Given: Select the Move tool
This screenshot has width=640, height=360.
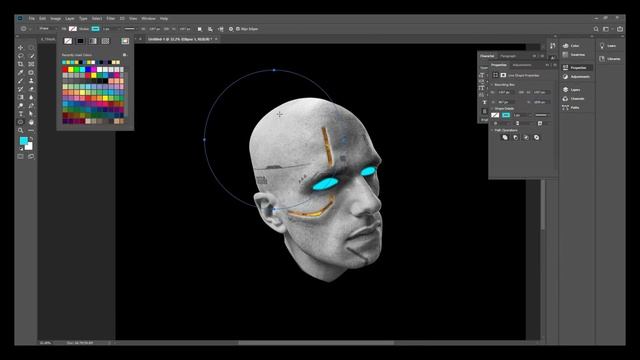Looking at the screenshot, I should tap(20, 48).
